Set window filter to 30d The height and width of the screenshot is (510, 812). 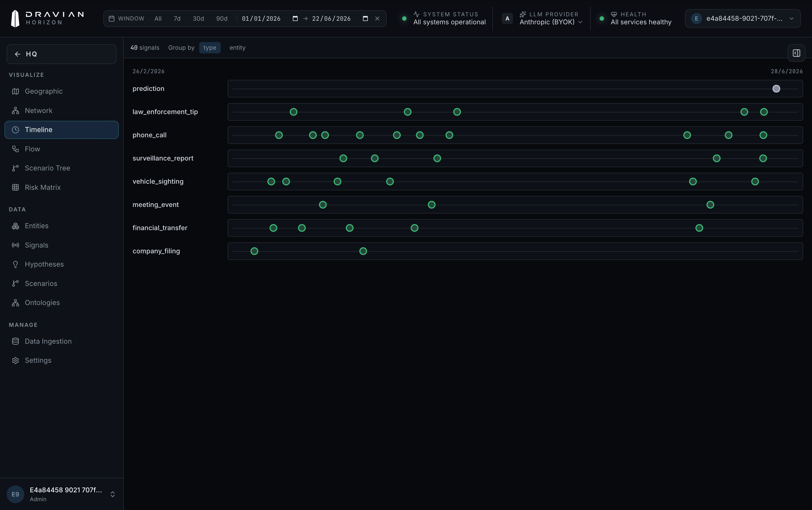(x=198, y=19)
